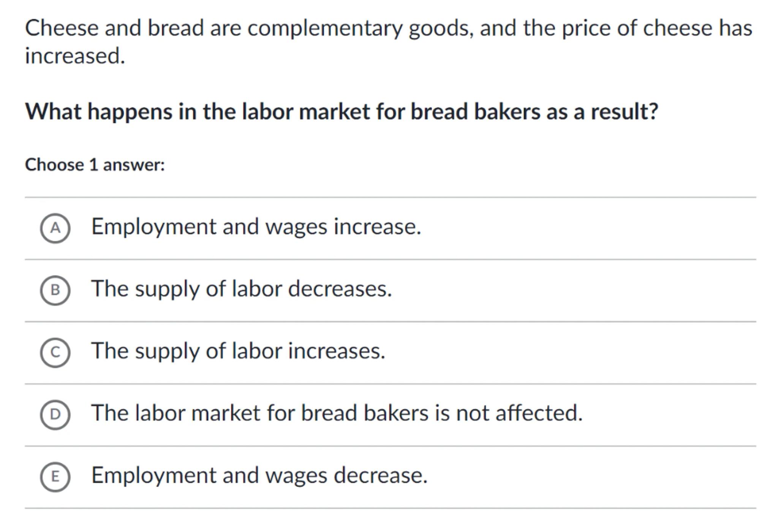Choose "Employment and wages increase." answer text

pos(256,227)
